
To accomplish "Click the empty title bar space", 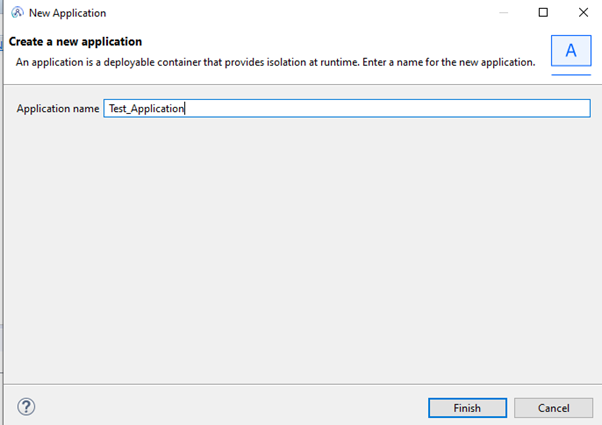I will 299,13.
